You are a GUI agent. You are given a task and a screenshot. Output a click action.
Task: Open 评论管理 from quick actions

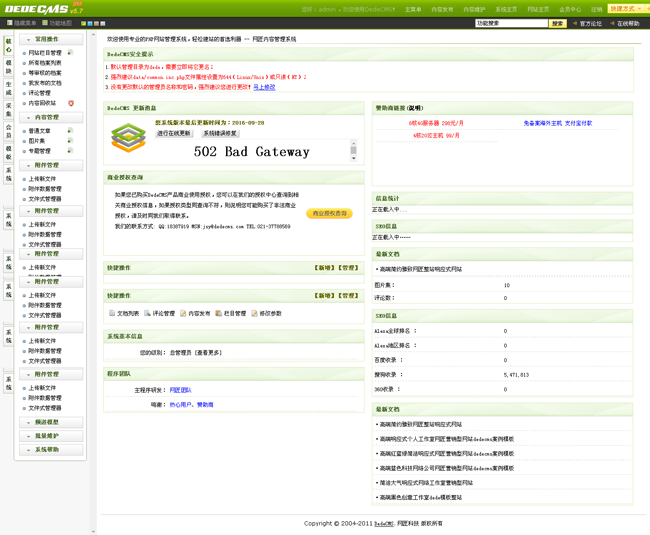(x=147, y=314)
